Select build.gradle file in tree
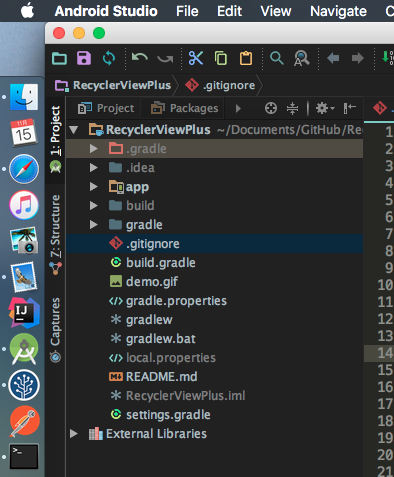 click(x=214, y=263)
